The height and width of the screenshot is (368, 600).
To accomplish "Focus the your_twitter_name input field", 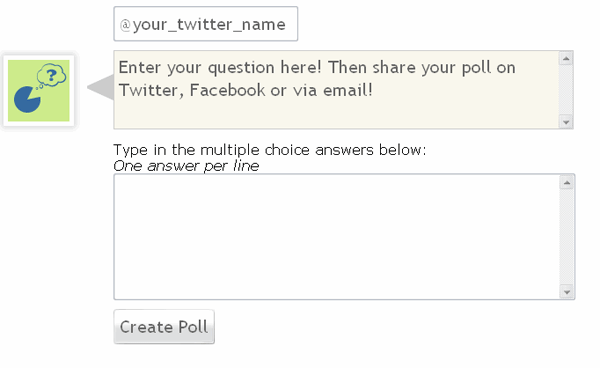I will point(205,24).
